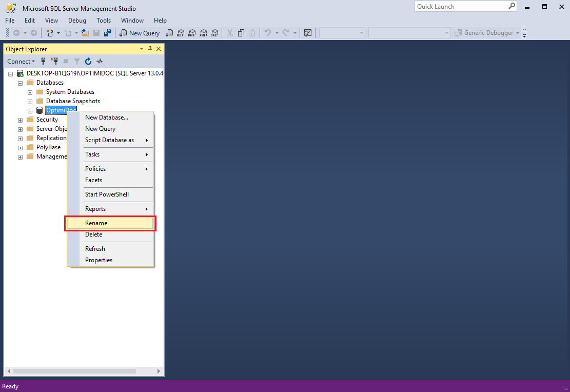Image resolution: width=570 pixels, height=392 pixels.
Task: Click the XMLA query toolbar icon
Action: click(203, 33)
